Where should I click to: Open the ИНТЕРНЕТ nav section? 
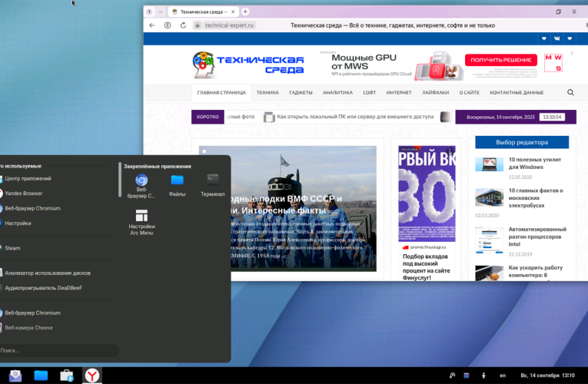click(x=399, y=92)
